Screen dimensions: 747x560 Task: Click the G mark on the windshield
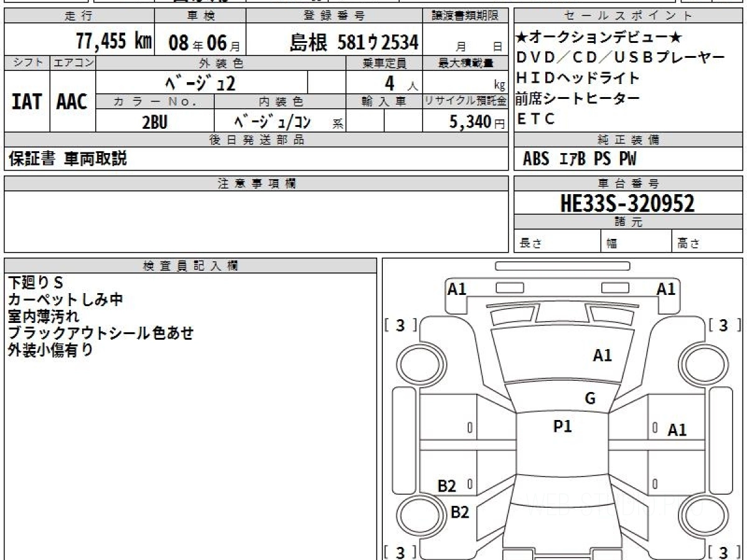[590, 399]
